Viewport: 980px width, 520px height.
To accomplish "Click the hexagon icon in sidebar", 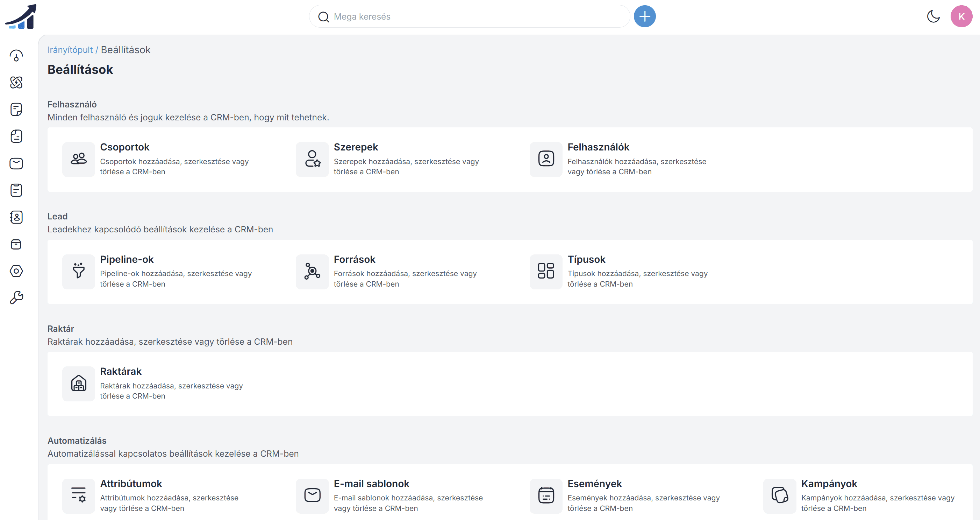I will tap(16, 271).
